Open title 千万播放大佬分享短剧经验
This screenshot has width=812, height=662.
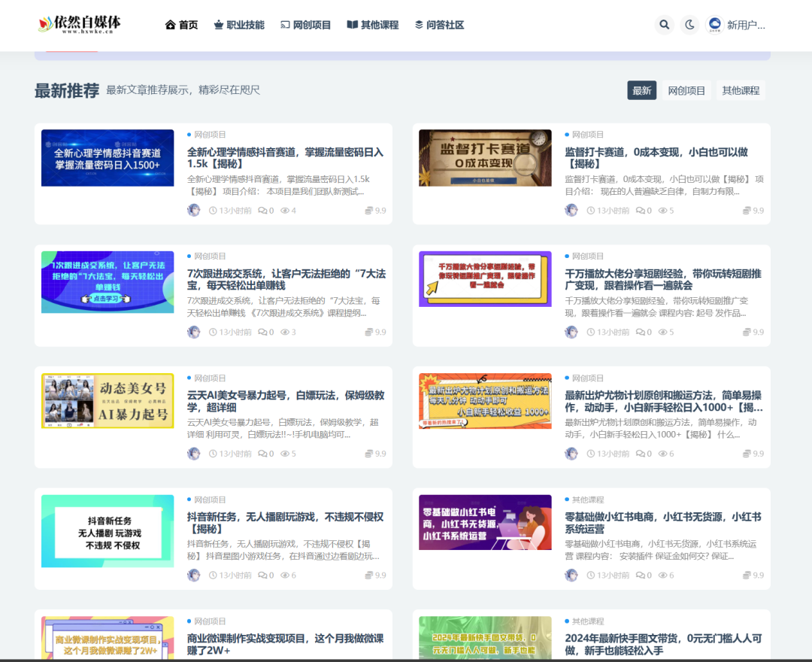(x=663, y=280)
